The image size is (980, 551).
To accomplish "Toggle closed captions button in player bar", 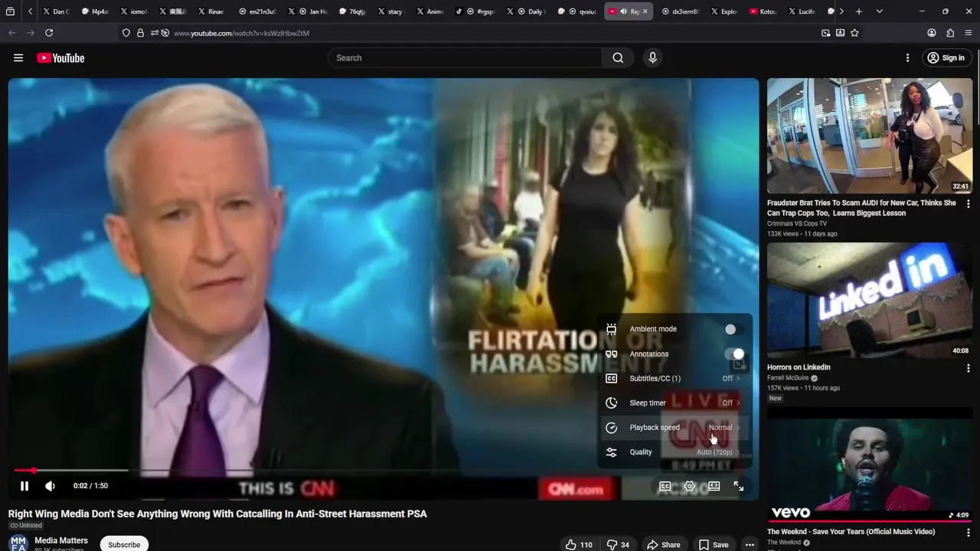I will [665, 486].
